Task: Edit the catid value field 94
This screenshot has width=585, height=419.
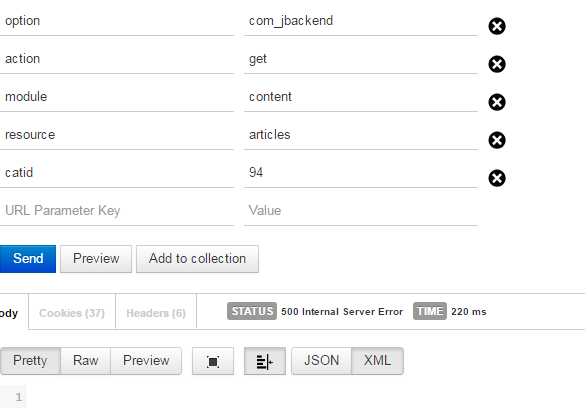Action: 361,173
